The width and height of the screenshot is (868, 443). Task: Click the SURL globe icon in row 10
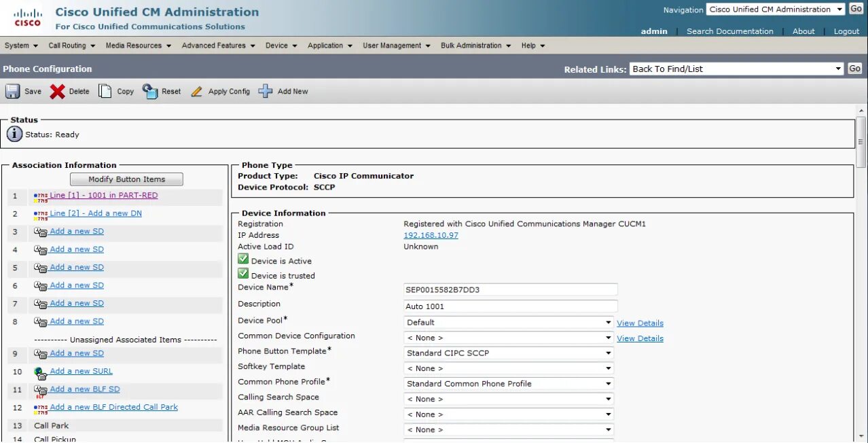(41, 372)
